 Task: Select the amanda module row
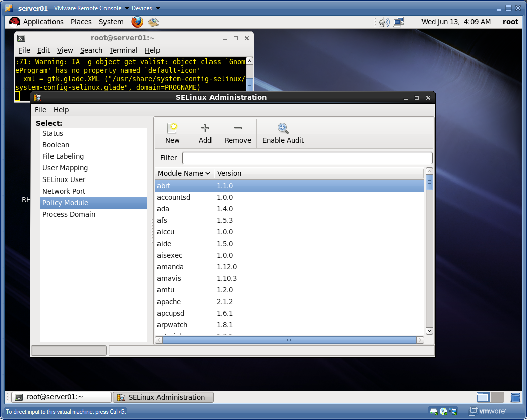(289, 267)
